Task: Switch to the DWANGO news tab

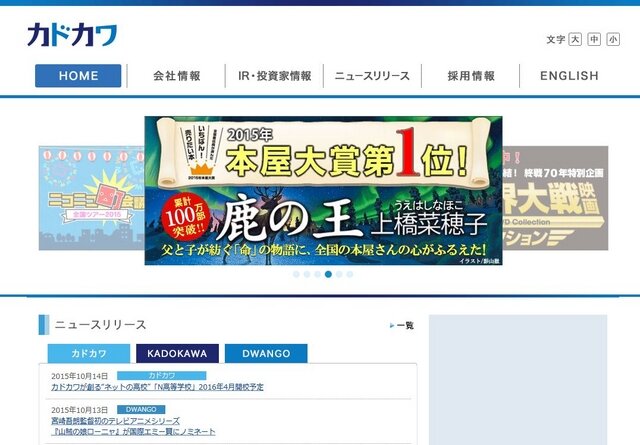Action: tap(266, 354)
